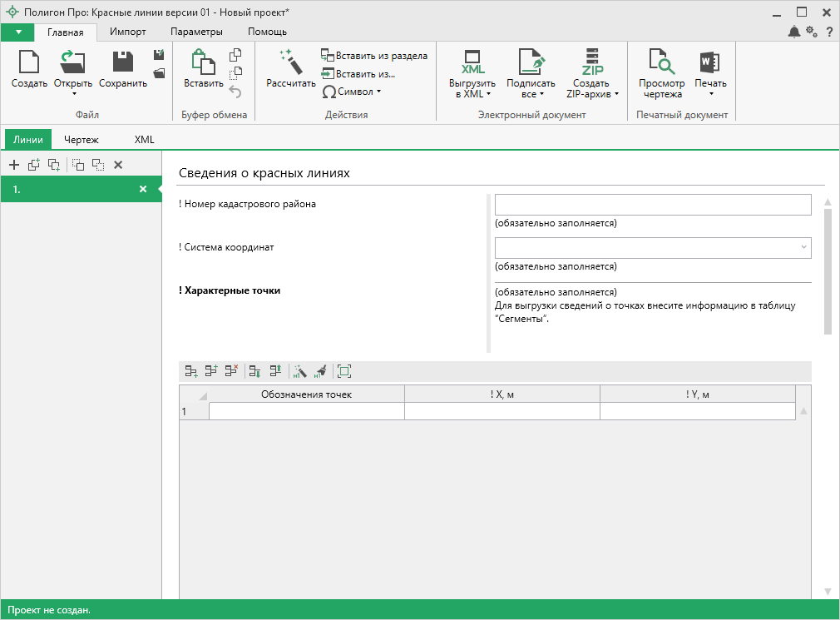Close line item 1 in the left list
840x620 pixels.
(x=143, y=190)
